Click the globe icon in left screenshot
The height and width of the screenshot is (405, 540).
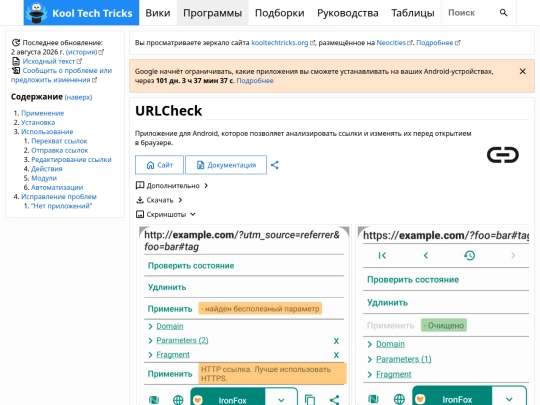tap(178, 399)
